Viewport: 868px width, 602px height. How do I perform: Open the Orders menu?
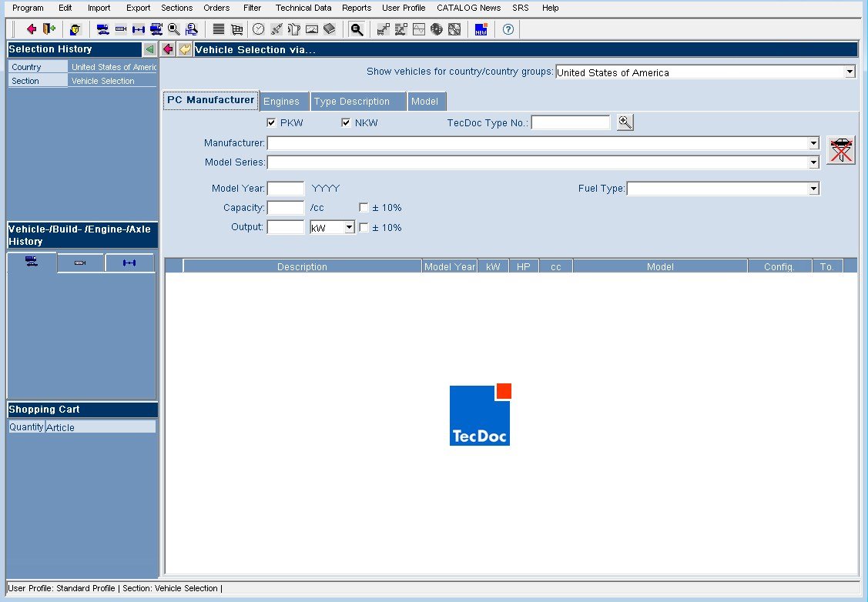coord(216,8)
